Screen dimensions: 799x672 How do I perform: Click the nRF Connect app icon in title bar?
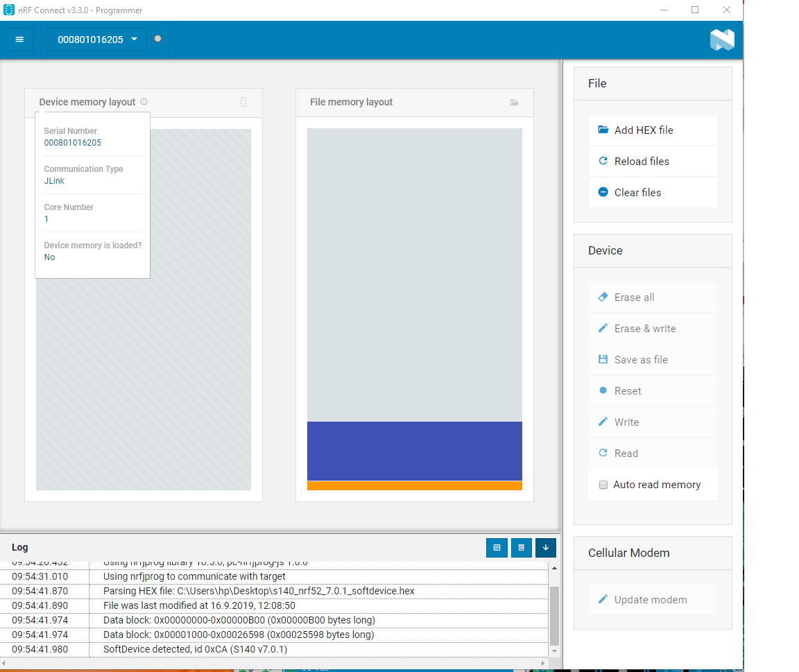pyautogui.click(x=8, y=10)
